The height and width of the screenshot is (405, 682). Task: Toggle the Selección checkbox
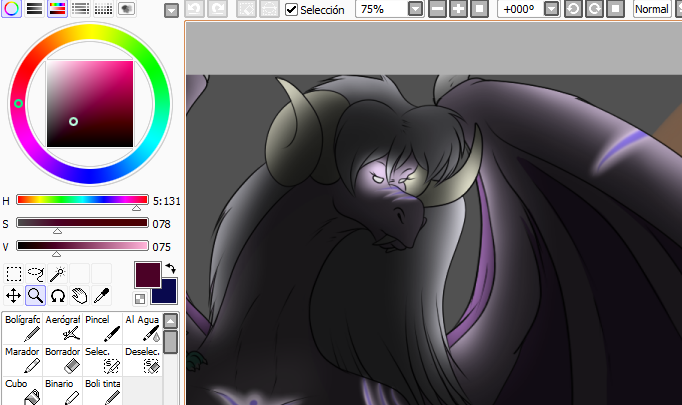coord(291,9)
